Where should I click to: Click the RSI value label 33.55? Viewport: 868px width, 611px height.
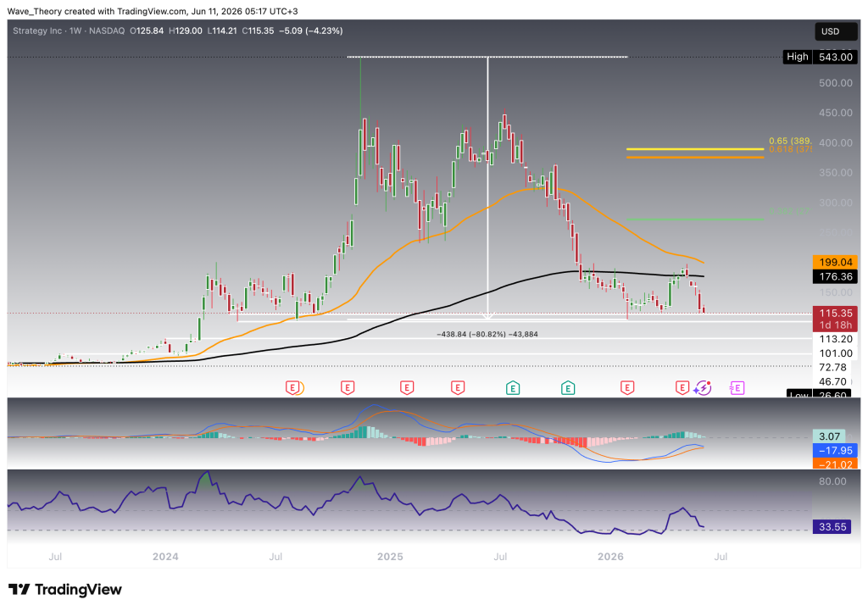[x=832, y=527]
